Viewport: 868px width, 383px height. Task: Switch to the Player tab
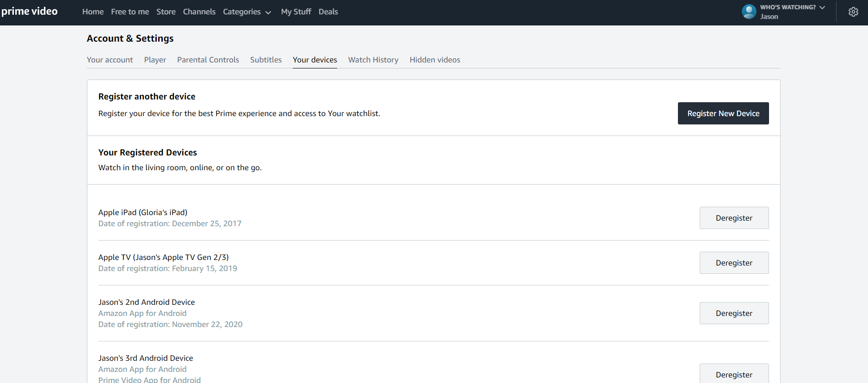click(x=155, y=60)
